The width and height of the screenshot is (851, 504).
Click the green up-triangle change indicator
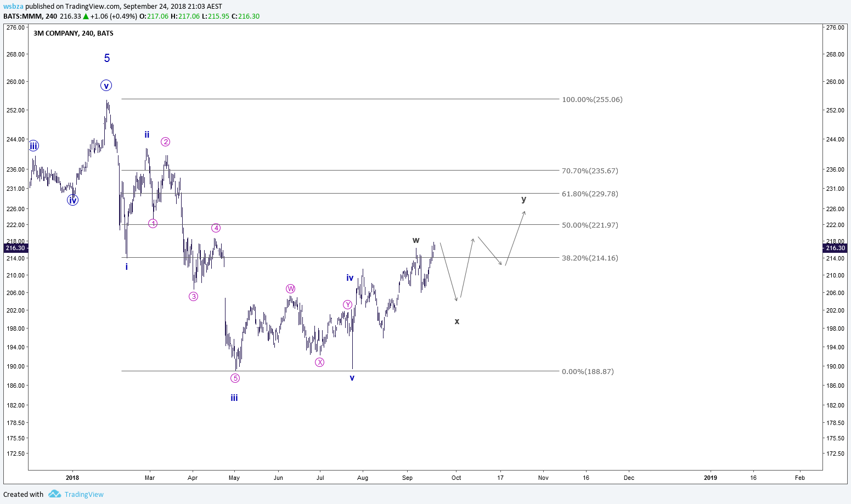[x=86, y=16]
